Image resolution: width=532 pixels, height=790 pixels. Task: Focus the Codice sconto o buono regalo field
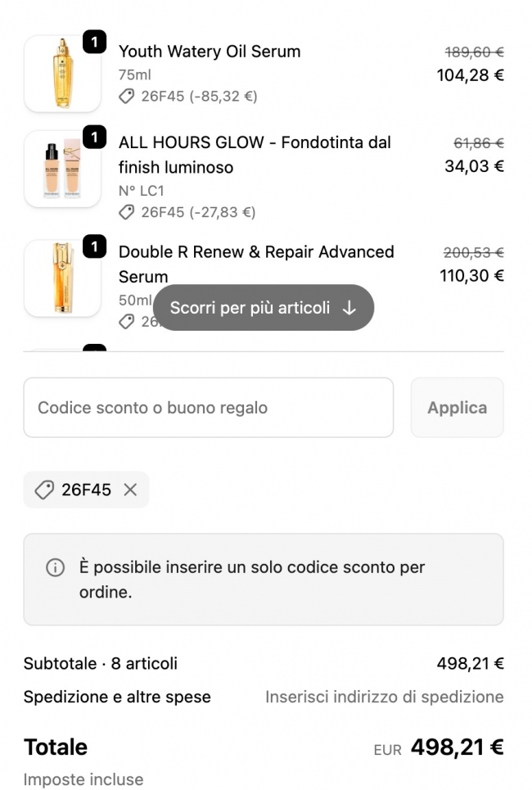[208, 408]
